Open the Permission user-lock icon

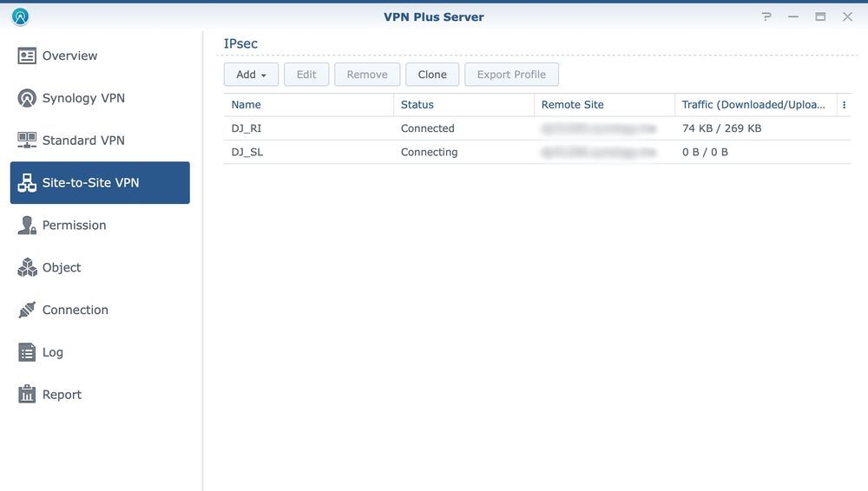coord(27,226)
